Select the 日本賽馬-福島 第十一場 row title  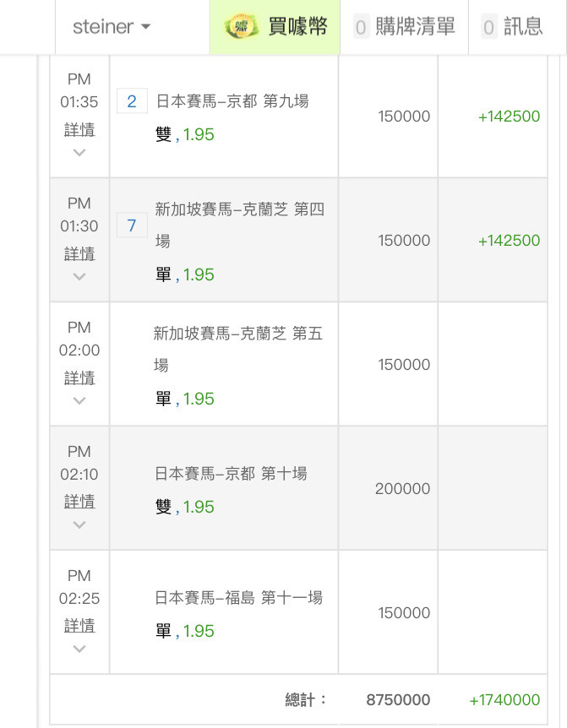[x=238, y=598]
